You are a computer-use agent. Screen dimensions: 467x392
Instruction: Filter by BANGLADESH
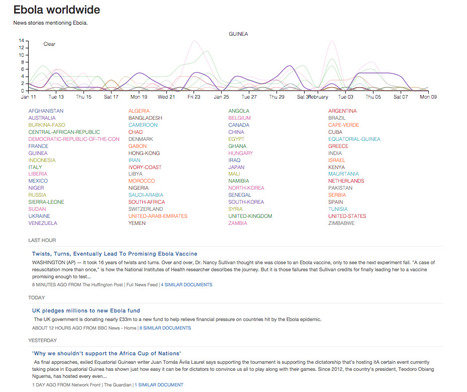(x=145, y=118)
